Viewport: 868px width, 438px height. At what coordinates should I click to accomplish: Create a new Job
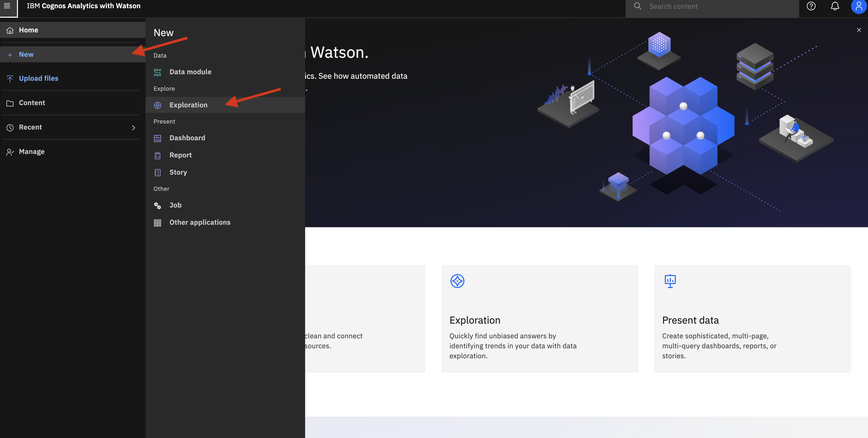coord(225,205)
